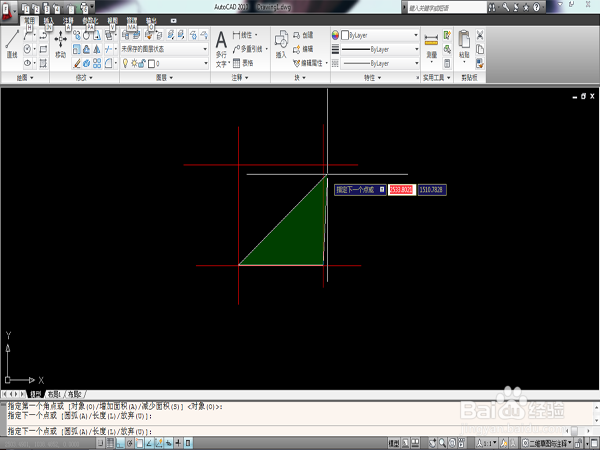Open the layer state dropdown (未保存的图层状态)
The width and height of the screenshot is (600, 450).
pos(165,49)
